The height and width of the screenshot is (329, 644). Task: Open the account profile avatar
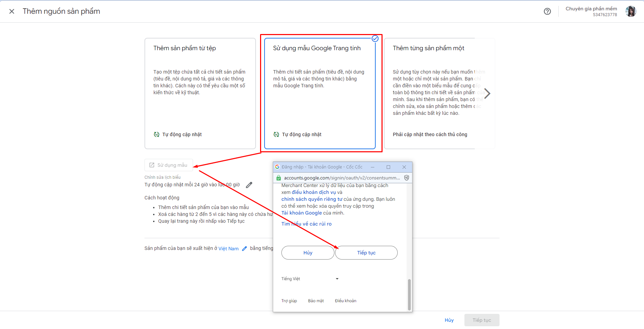[x=631, y=11]
